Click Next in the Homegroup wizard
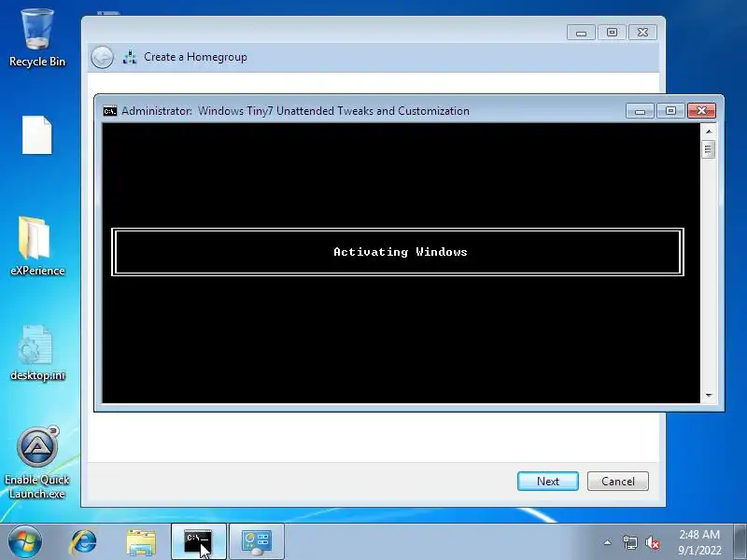747x560 pixels. click(548, 481)
